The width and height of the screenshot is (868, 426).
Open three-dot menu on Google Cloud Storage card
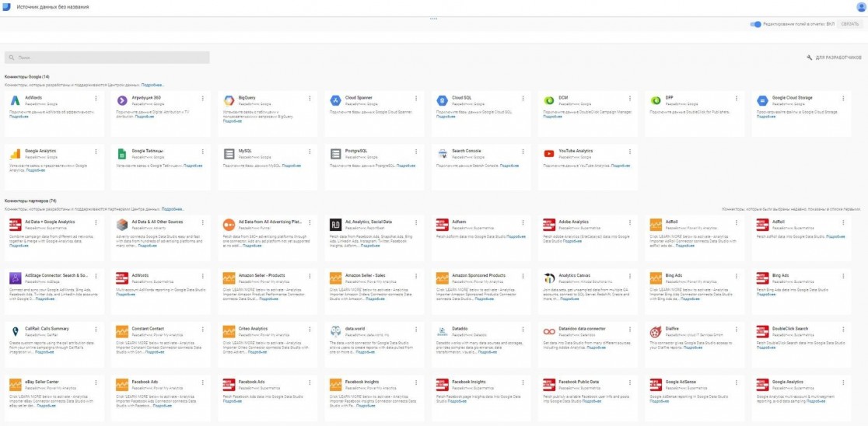click(843, 99)
